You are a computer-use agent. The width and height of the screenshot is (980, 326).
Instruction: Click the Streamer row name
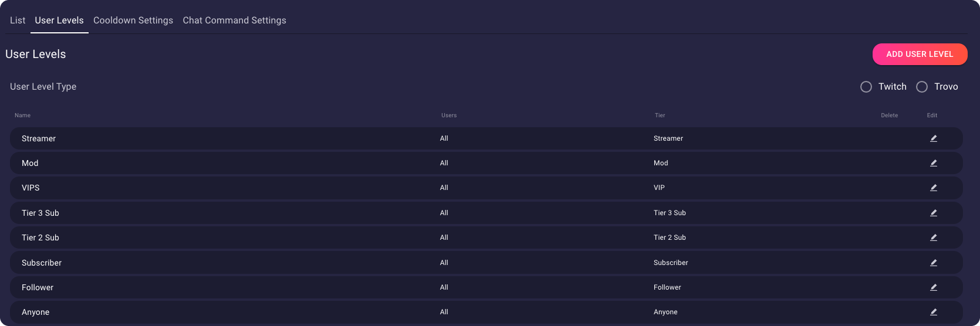[39, 138]
